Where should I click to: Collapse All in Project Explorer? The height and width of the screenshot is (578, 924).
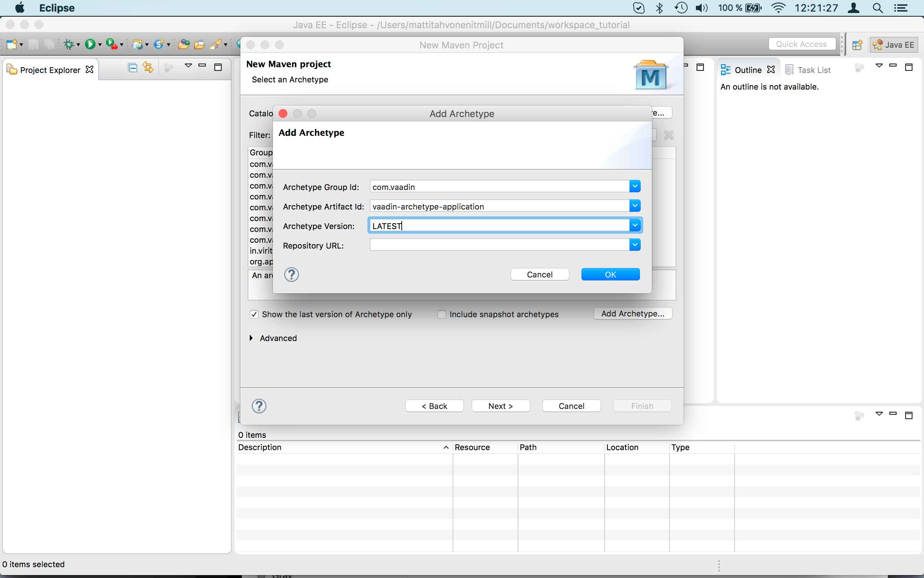pyautogui.click(x=132, y=68)
